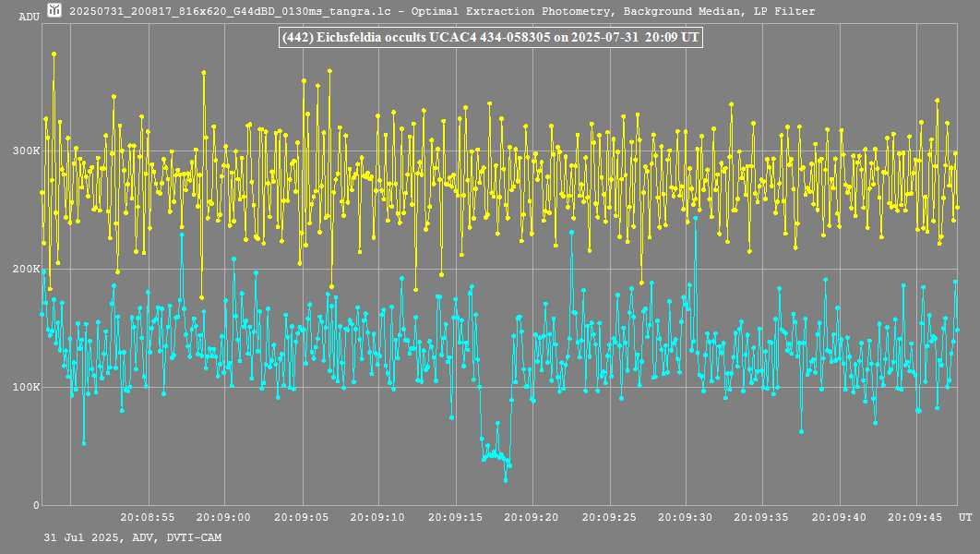Viewport: 980px width, 554px height.
Task: Click the footer text '31 Jul 2025, ADV, DVTI-CAM'
Action: tap(132, 537)
